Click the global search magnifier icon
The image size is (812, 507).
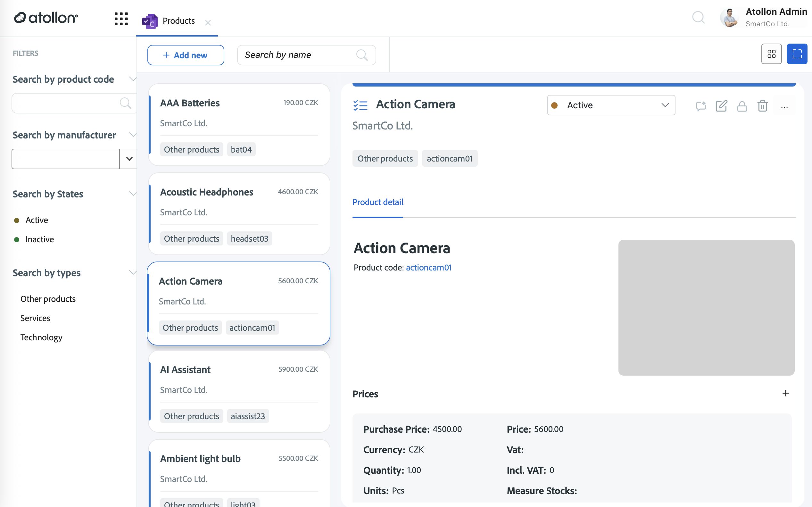coord(698,17)
